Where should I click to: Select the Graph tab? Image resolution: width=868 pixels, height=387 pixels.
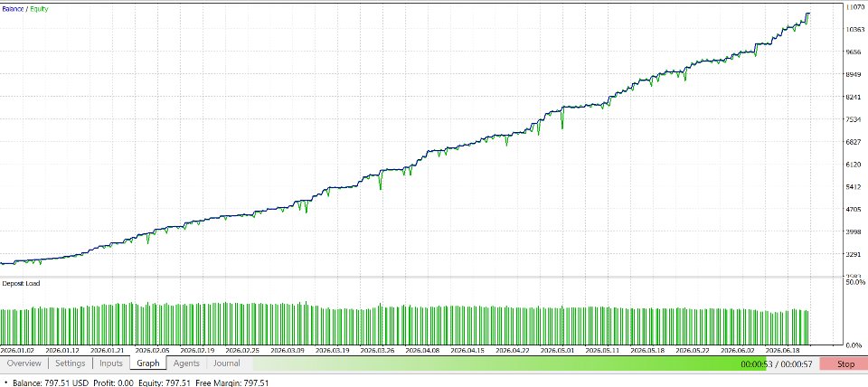(x=147, y=363)
